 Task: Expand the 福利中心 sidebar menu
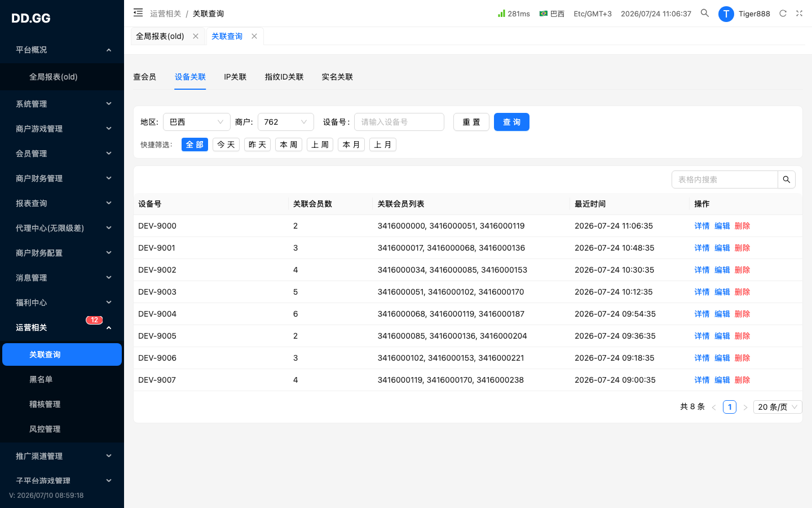pyautogui.click(x=62, y=303)
